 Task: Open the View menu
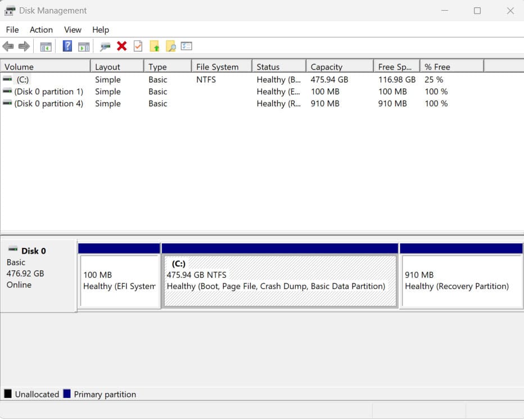coord(73,30)
